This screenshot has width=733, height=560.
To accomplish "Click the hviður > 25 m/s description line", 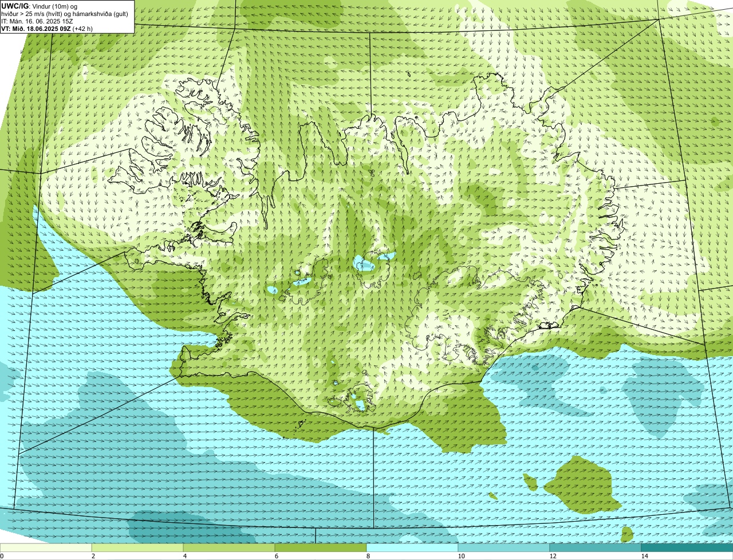I will [x=65, y=14].
